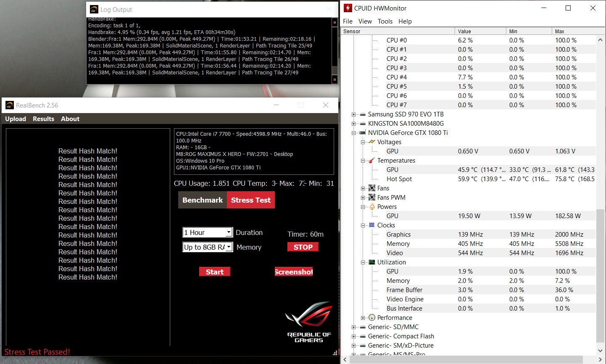This screenshot has height=364, width=606.
Task: Click the Performance gauge icon
Action: pyautogui.click(x=372, y=318)
